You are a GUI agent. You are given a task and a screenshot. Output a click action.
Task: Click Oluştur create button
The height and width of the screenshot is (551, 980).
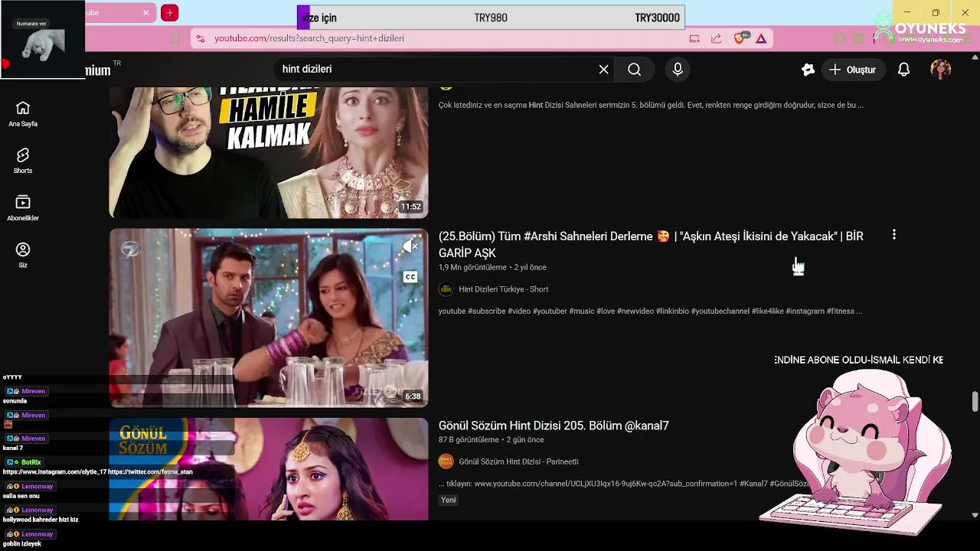853,70
